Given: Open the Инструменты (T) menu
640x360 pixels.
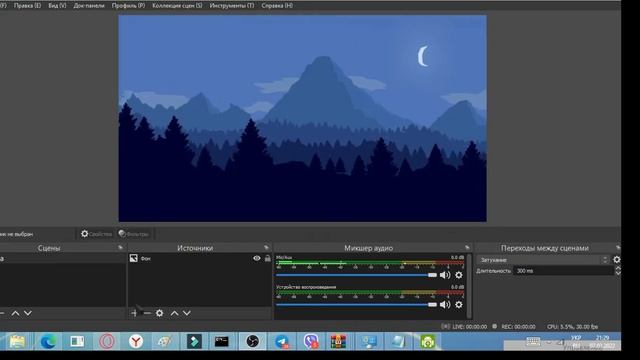Looking at the screenshot, I should 231,6.
